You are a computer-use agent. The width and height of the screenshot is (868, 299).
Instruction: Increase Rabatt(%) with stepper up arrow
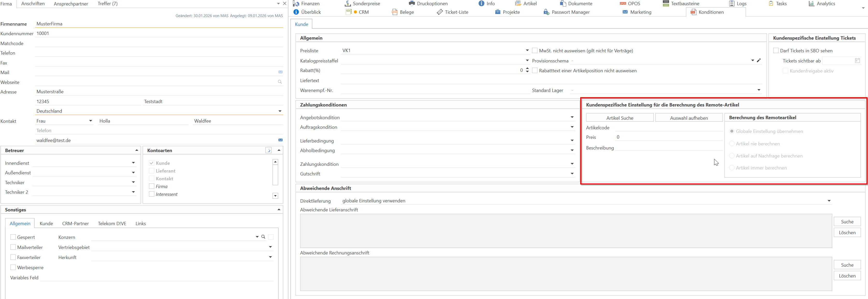coord(527,68)
